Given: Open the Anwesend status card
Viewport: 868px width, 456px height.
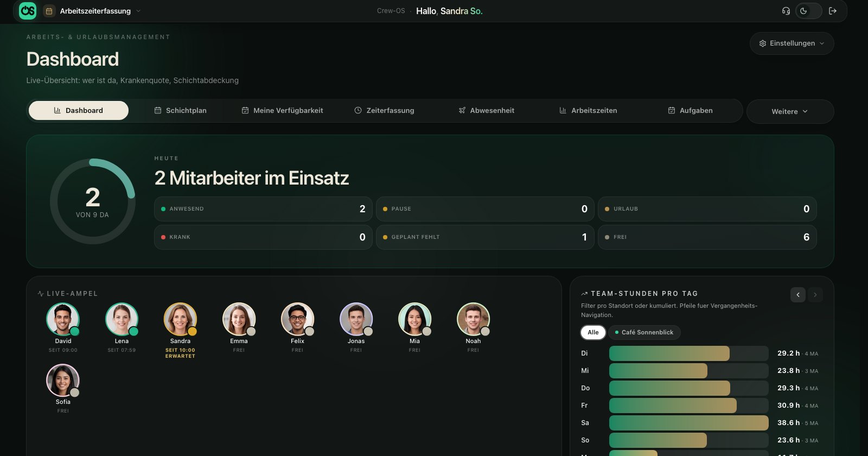Looking at the screenshot, I should [x=263, y=209].
